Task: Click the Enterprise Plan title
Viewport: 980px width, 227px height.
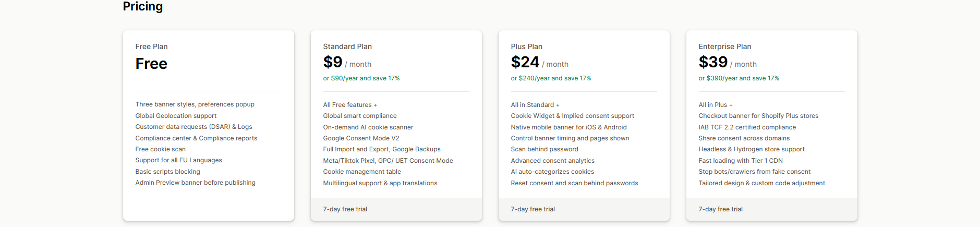Action: coord(724,46)
